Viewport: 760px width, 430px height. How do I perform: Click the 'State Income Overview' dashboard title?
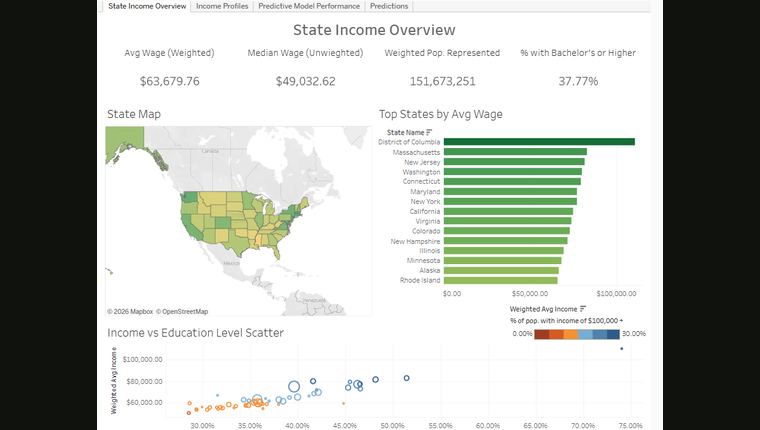[374, 30]
